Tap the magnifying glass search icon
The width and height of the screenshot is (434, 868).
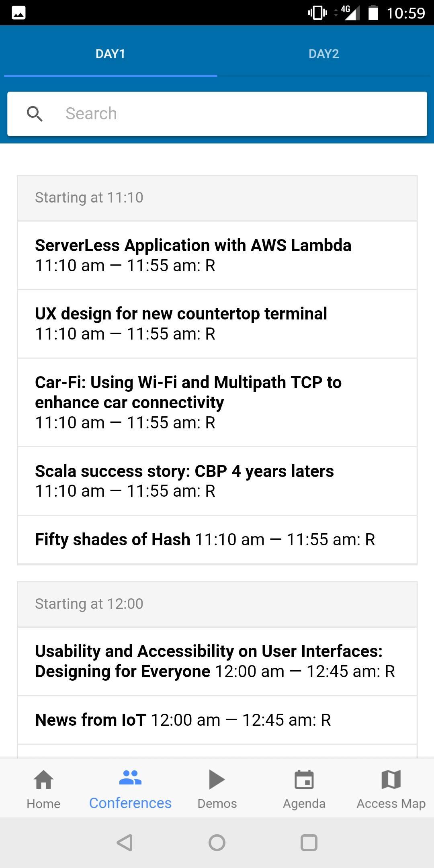click(35, 114)
